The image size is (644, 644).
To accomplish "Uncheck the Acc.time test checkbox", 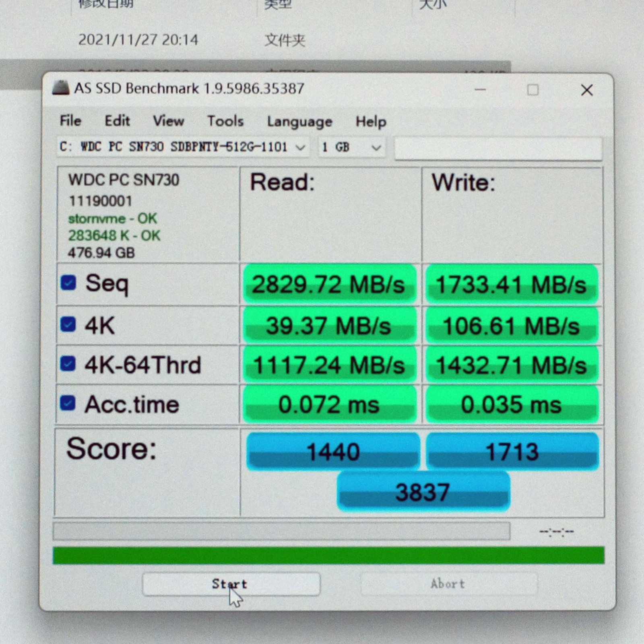I will pyautogui.click(x=67, y=403).
